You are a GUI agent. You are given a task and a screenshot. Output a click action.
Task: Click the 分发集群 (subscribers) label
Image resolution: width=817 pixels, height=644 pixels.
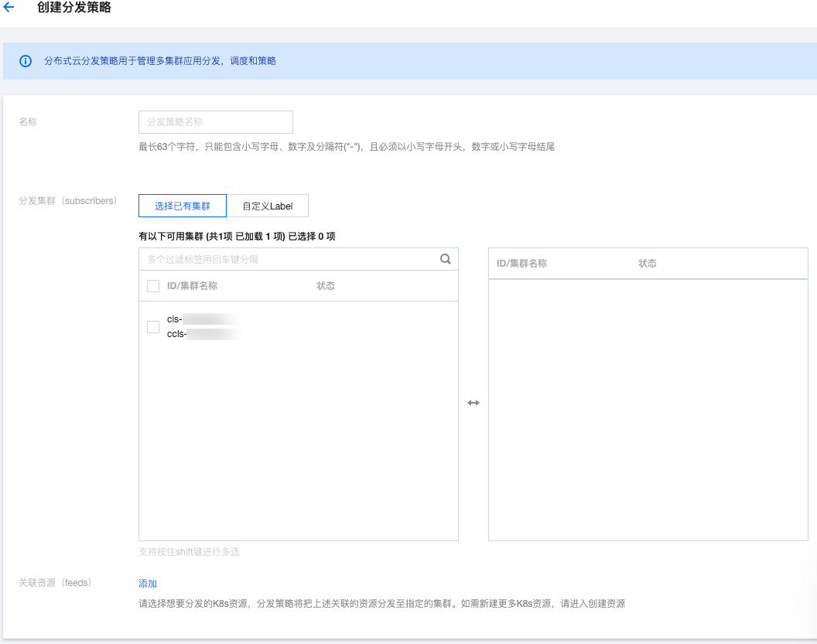point(68,200)
